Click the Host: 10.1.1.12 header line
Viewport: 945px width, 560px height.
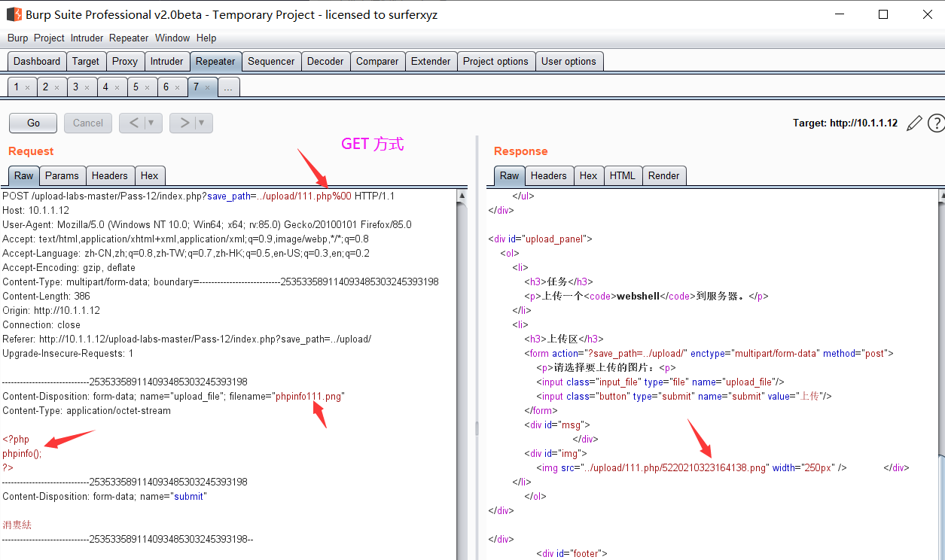point(35,210)
